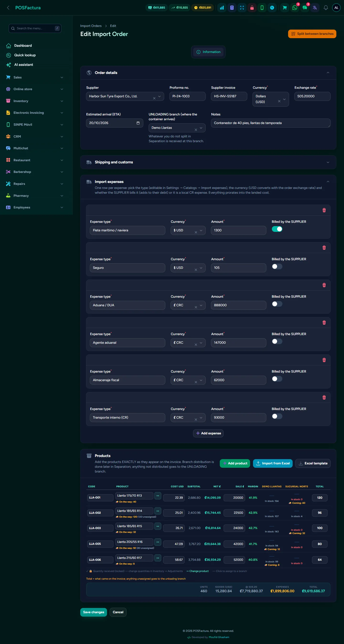Click the shopping cart icon in header
The height and width of the screenshot is (644, 344).
coord(285,8)
